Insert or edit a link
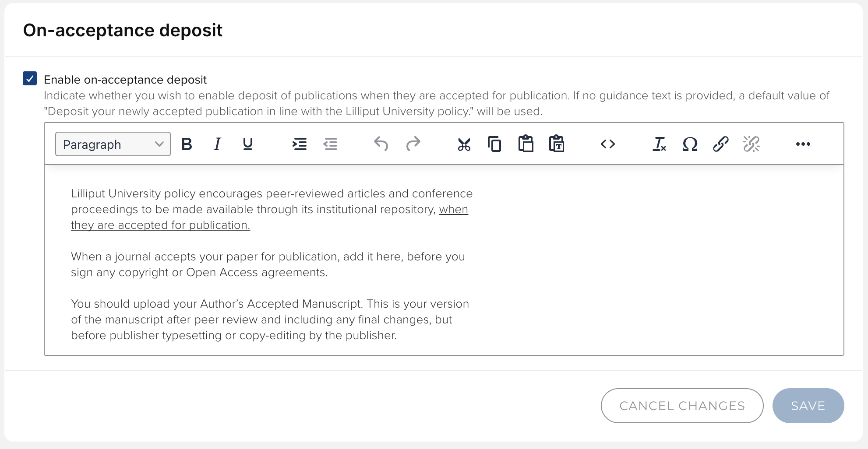The width and height of the screenshot is (868, 449). pos(720,144)
